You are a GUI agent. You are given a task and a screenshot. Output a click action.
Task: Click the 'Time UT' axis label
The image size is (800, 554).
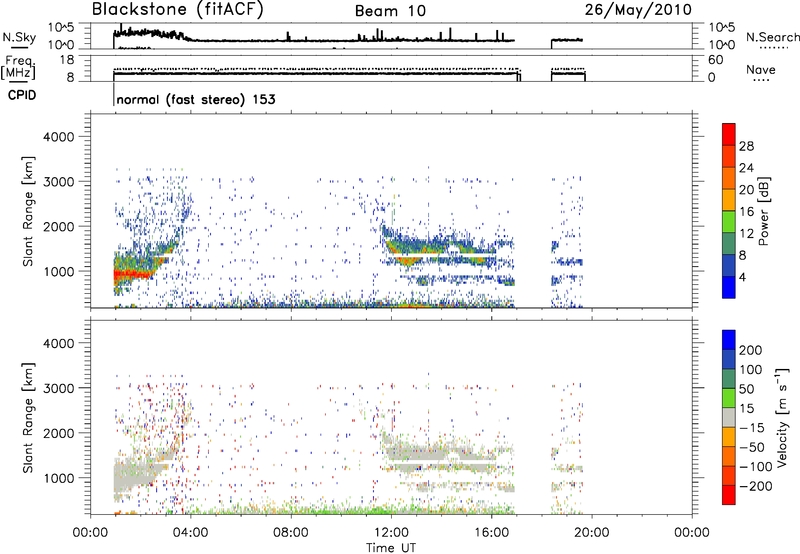pos(391,548)
